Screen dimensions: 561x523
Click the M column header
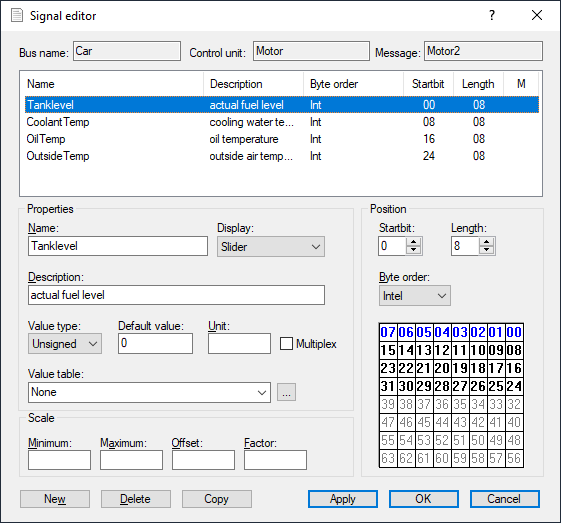(521, 84)
